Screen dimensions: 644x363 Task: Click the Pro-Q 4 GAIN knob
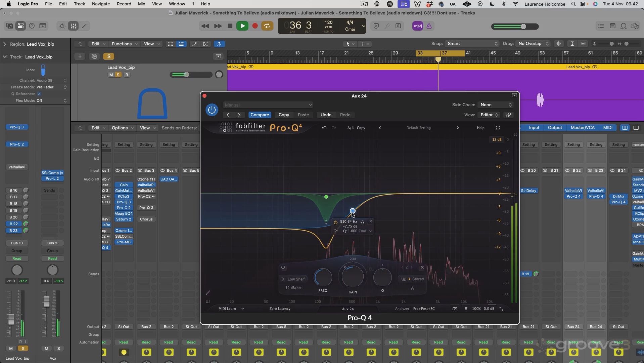(353, 277)
